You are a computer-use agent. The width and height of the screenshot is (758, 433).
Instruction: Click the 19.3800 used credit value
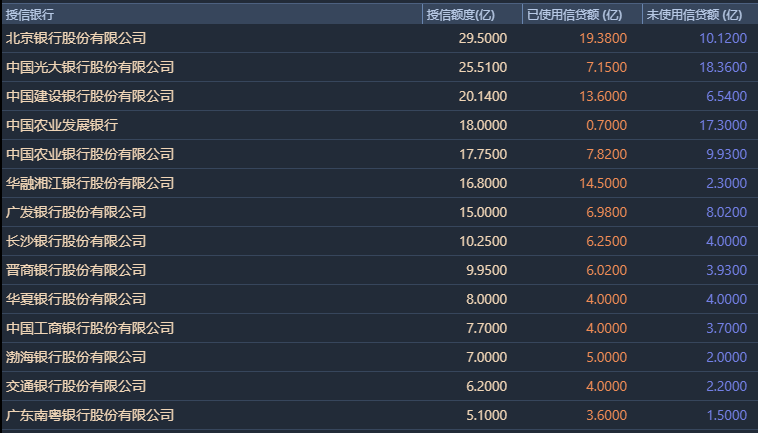coord(603,38)
